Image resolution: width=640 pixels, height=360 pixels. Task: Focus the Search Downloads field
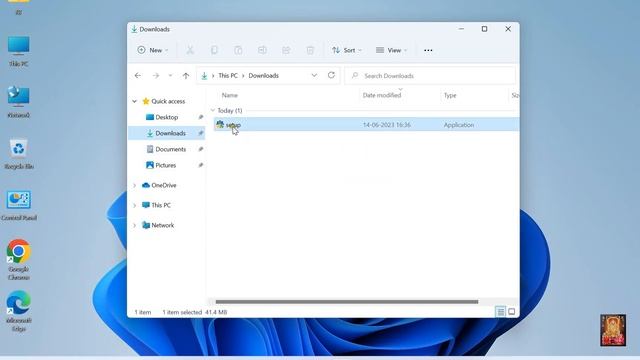coord(430,76)
